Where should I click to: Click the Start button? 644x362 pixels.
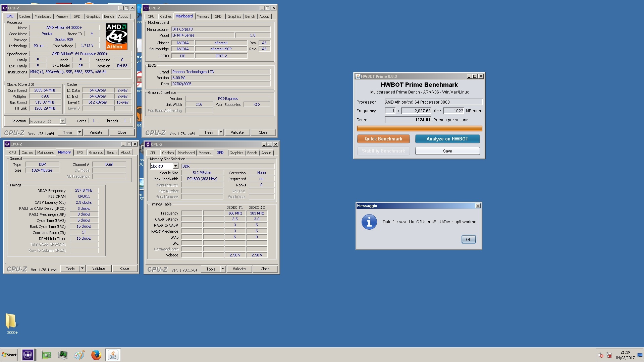pyautogui.click(x=9, y=355)
